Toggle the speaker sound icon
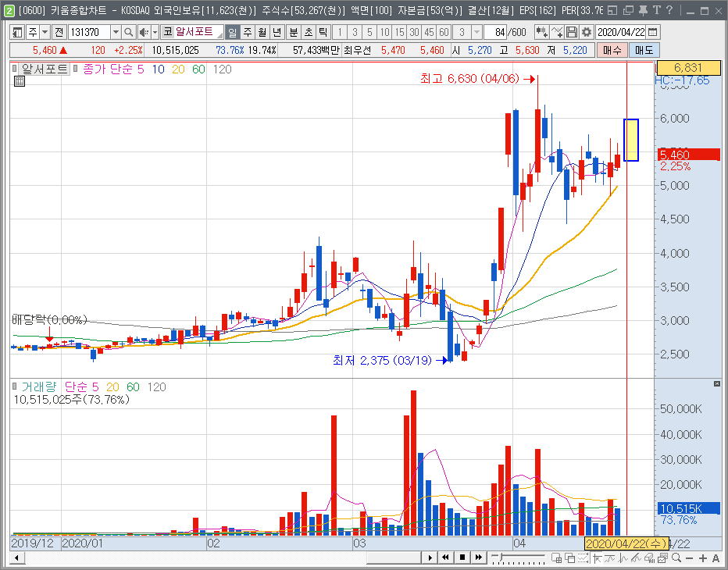Screen dimensions: 728x570 [x=144, y=32]
